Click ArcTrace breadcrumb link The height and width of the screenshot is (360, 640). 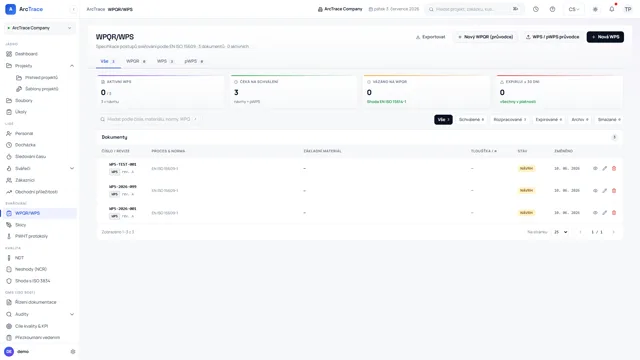pos(96,9)
